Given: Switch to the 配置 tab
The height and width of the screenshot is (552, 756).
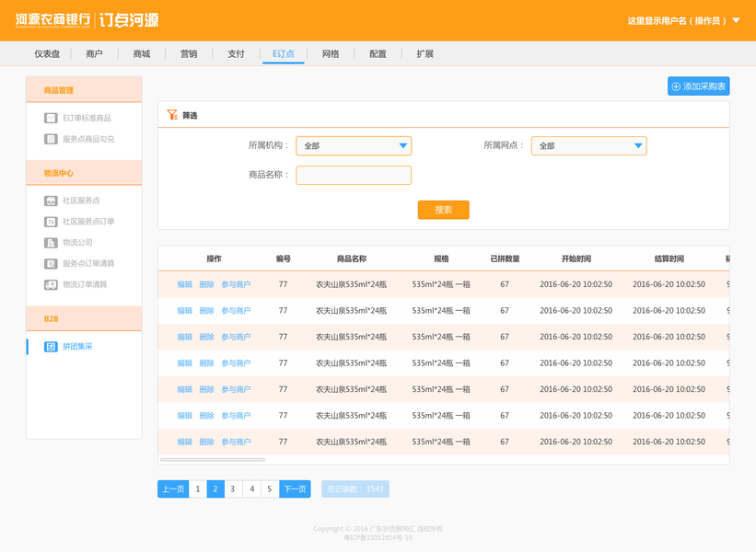Looking at the screenshot, I should tap(378, 54).
